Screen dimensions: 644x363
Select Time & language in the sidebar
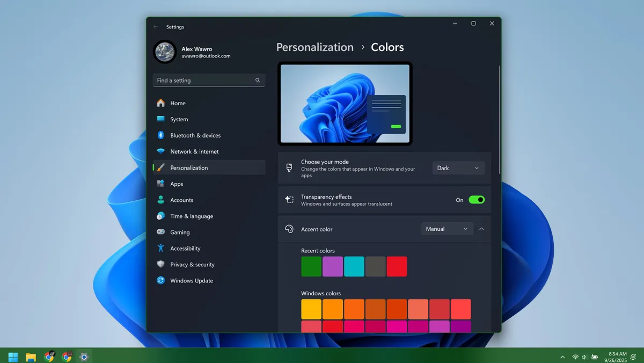click(x=160, y=216)
